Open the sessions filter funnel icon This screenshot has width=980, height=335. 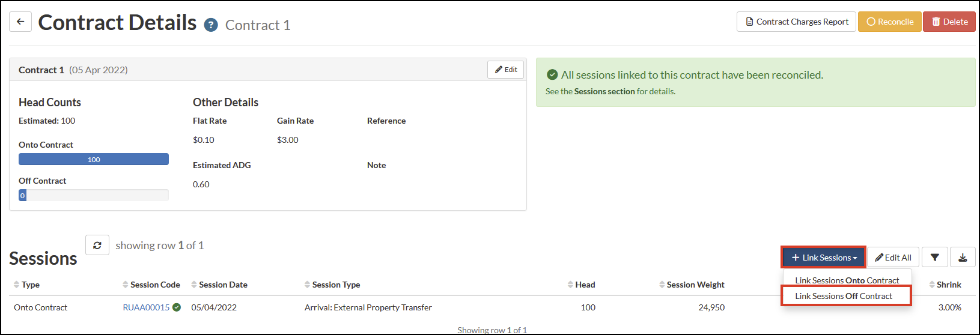(x=935, y=258)
